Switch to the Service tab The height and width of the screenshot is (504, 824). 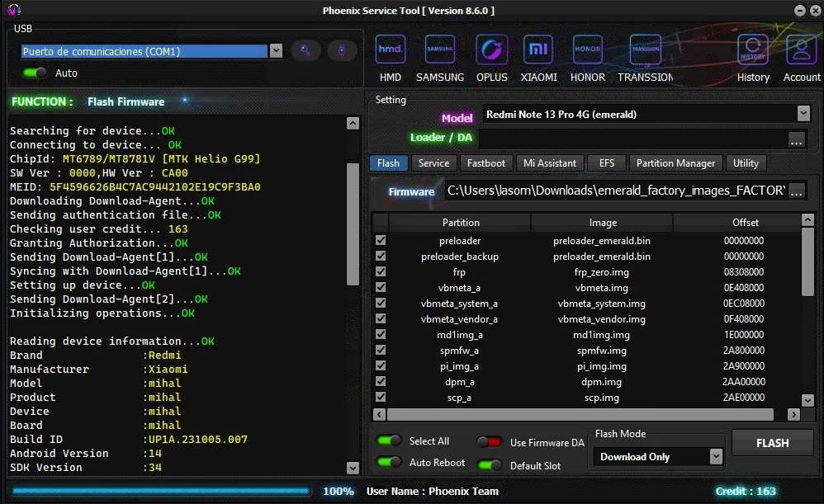433,163
